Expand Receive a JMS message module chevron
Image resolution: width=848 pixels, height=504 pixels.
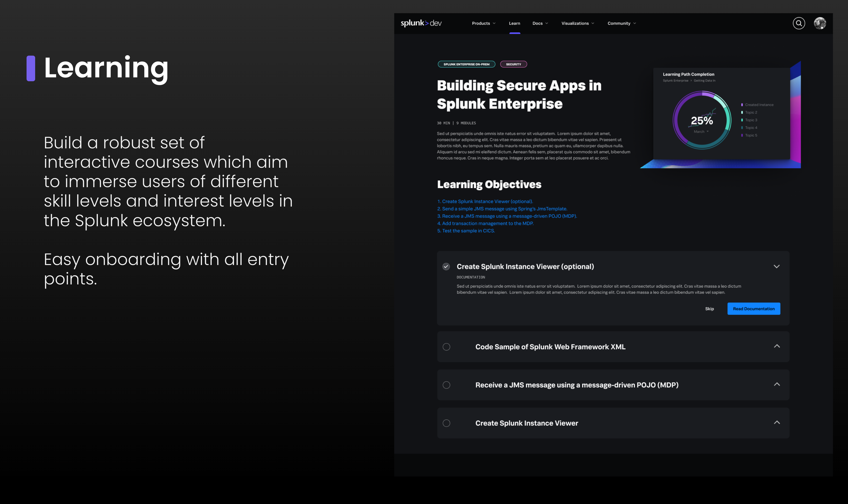[777, 384]
